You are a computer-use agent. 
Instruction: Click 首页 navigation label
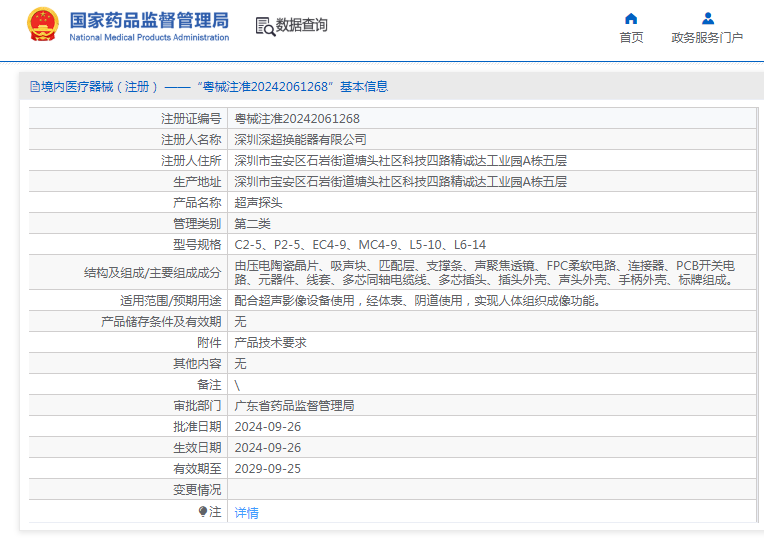(631, 38)
